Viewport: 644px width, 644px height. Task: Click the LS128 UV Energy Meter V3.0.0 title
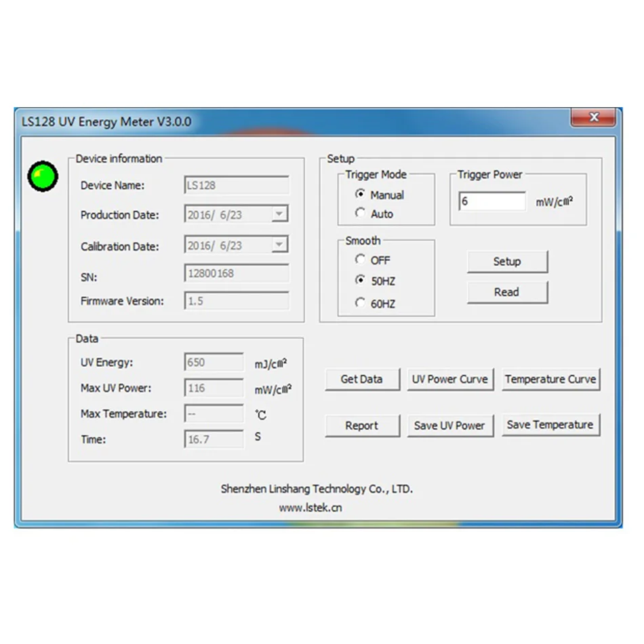pyautogui.click(x=106, y=122)
